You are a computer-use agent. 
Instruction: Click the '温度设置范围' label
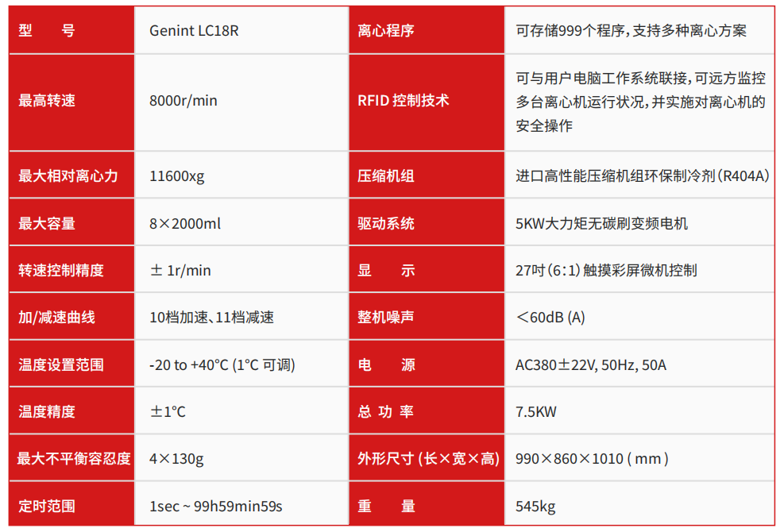point(61,364)
